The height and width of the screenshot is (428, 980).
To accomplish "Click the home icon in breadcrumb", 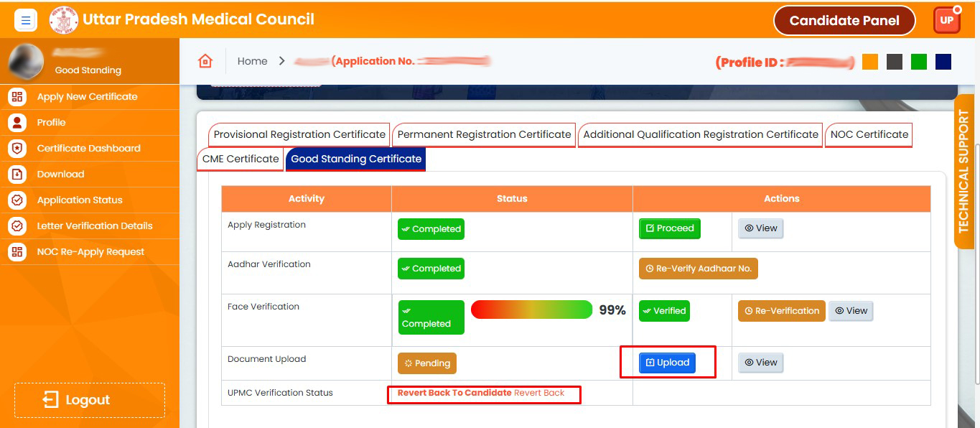I will (205, 61).
